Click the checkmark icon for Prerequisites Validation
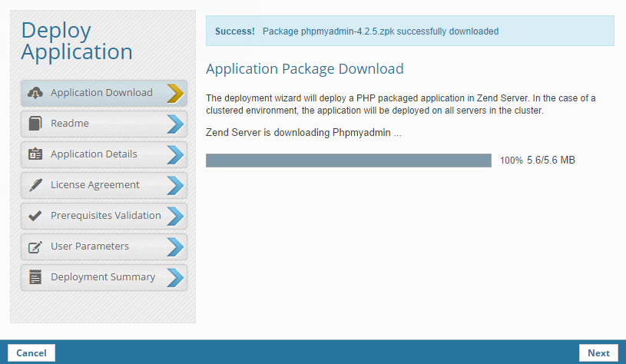 (x=35, y=216)
